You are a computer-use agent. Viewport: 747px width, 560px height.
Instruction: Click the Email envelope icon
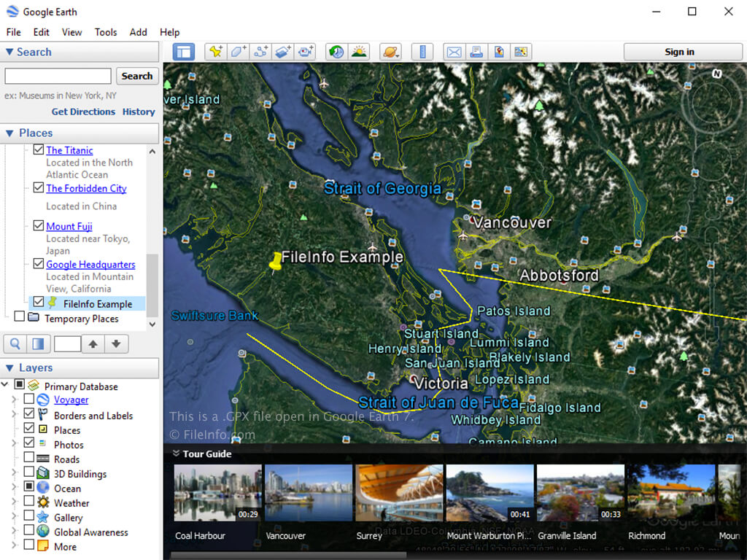click(x=454, y=52)
